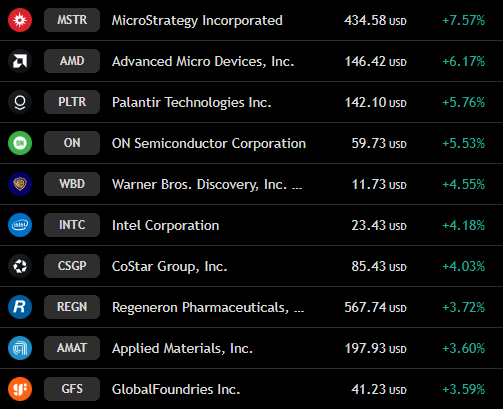The width and height of the screenshot is (503, 409).
Task: Click the blue Intel logo icon
Action: (x=20, y=225)
